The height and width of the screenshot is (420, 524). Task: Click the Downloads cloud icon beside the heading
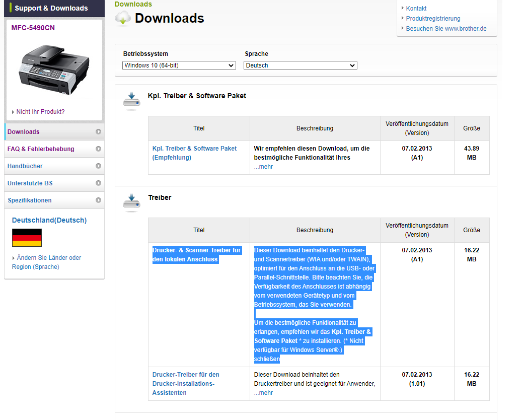tap(123, 18)
